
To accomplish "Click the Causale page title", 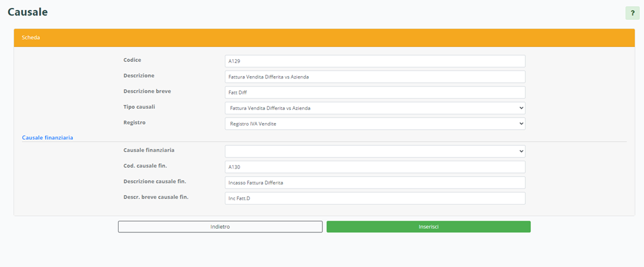I will [28, 12].
